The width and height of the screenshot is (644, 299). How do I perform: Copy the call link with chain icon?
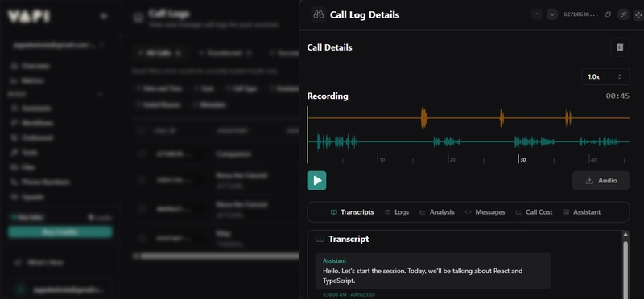[x=623, y=14]
